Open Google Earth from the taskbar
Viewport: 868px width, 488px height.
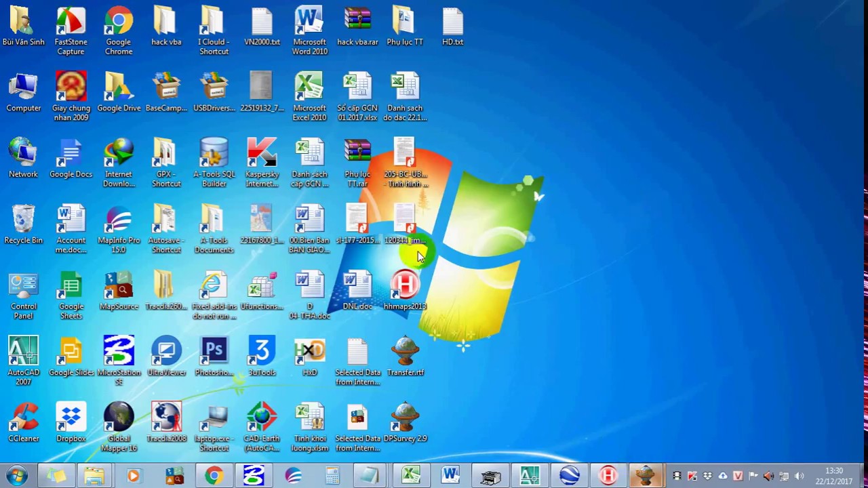point(569,476)
